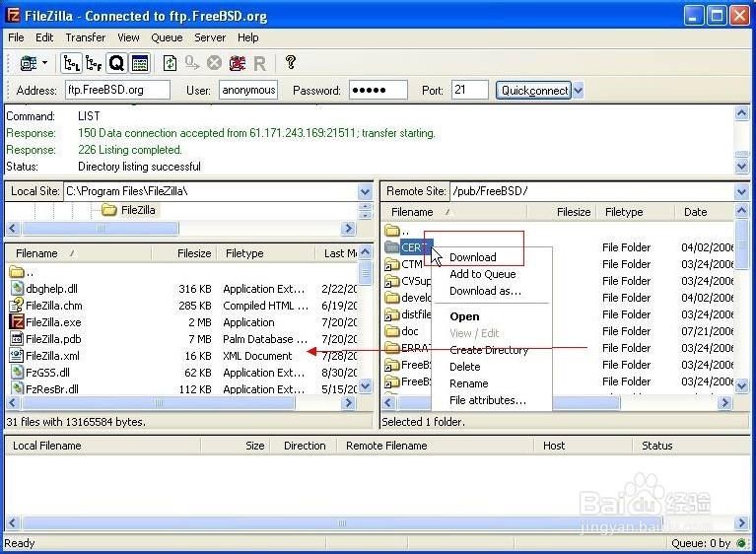The image size is (756, 554).
Task: Click the Quickconnect button
Action: pos(533,90)
